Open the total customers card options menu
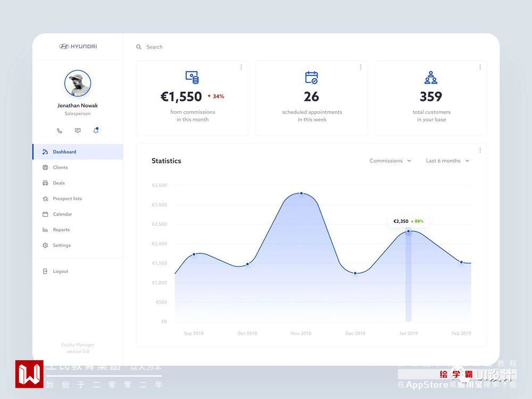The image size is (532, 399). pyautogui.click(x=480, y=67)
